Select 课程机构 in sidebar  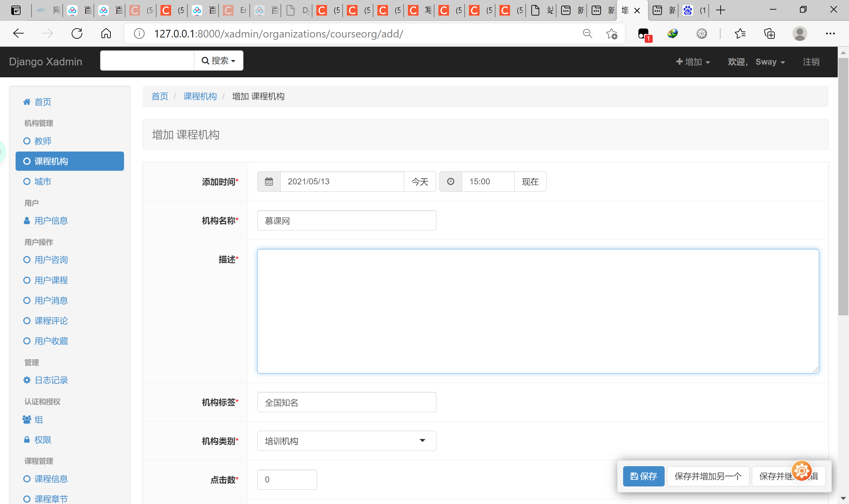(70, 161)
